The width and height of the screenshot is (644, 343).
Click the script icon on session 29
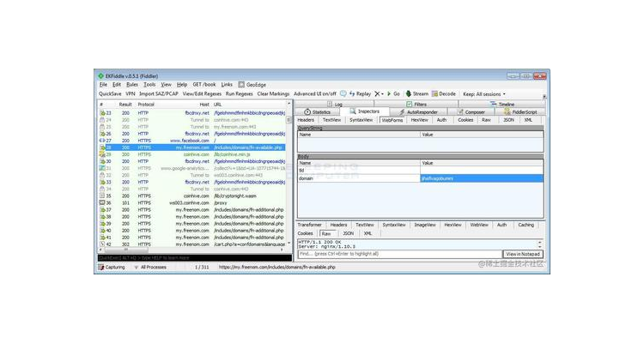coord(102,154)
